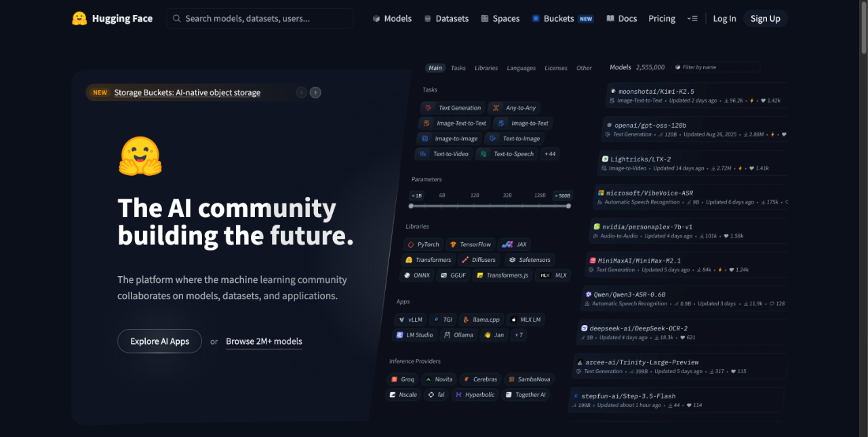
Task: Expand the +7 more apps chip
Action: pyautogui.click(x=518, y=335)
